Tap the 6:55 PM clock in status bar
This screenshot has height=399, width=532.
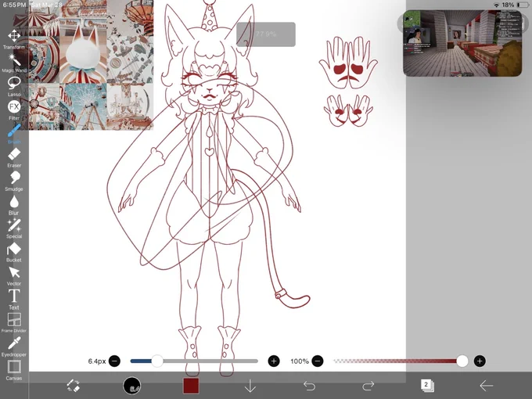[x=14, y=5]
